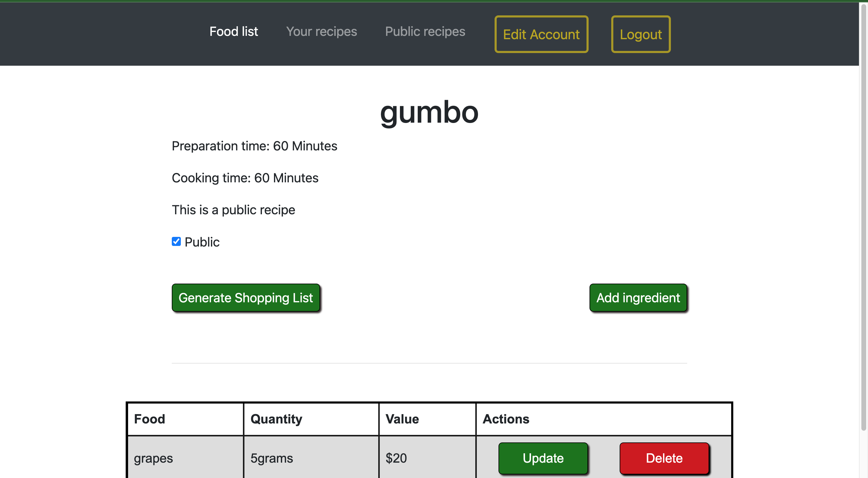The image size is (868, 478).
Task: Logout of the recipe application
Action: 640,34
